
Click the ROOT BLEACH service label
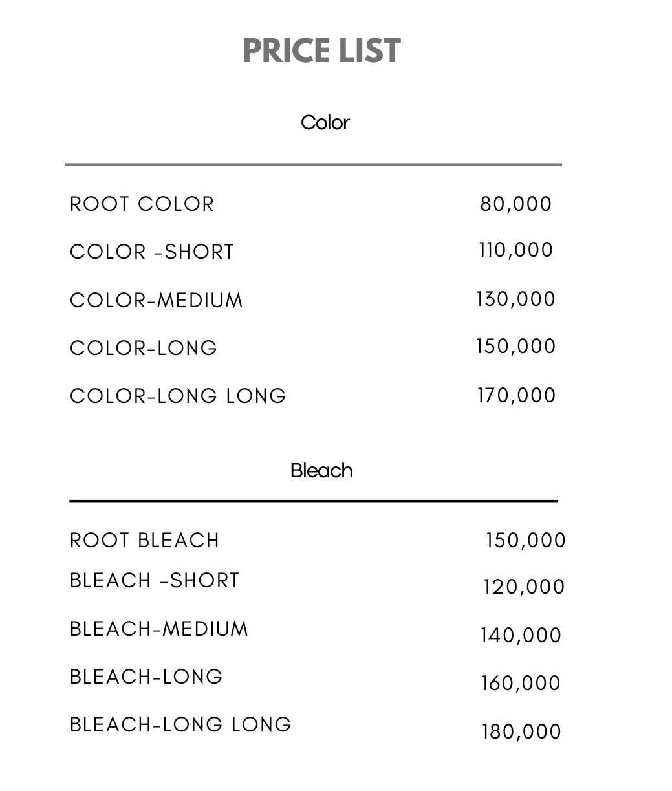(145, 540)
